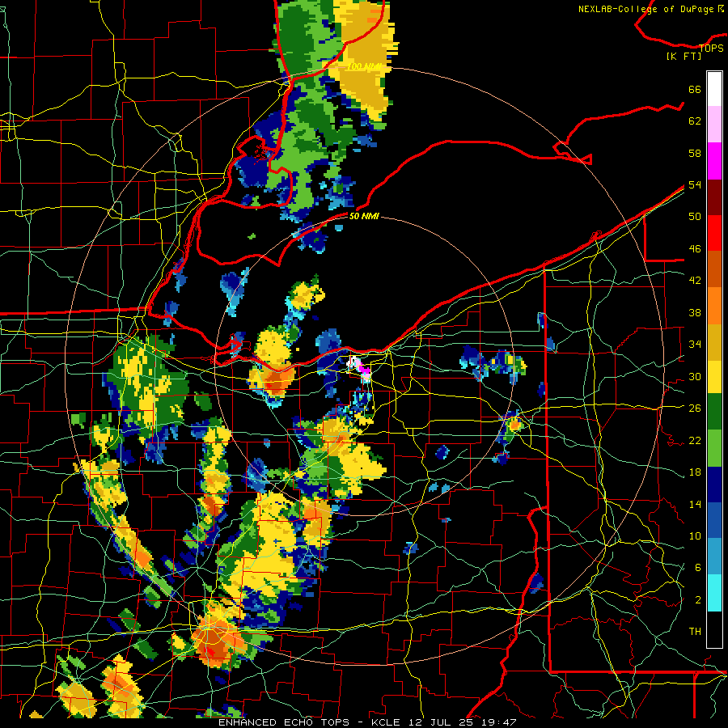Image resolution: width=728 pixels, height=728 pixels.
Task: Click the 2 legend value
Action: [697, 599]
